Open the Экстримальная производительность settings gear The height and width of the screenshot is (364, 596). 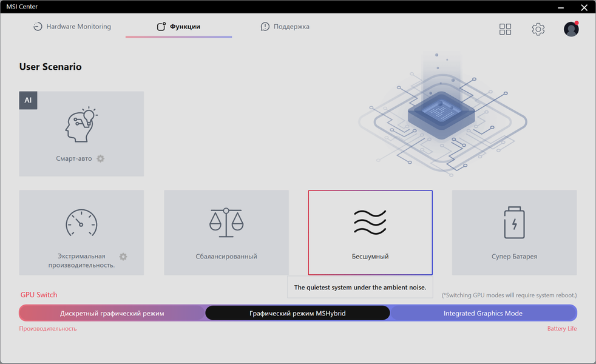point(123,257)
